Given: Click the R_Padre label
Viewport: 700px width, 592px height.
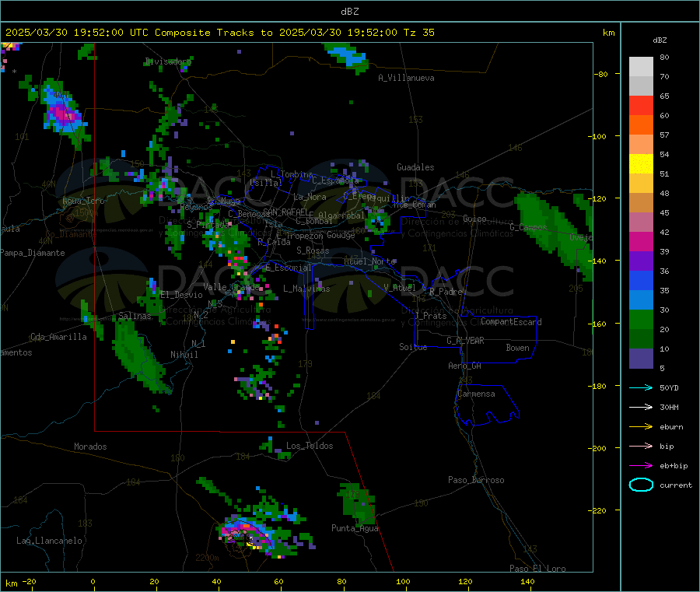Looking at the screenshot, I should coord(446,292).
